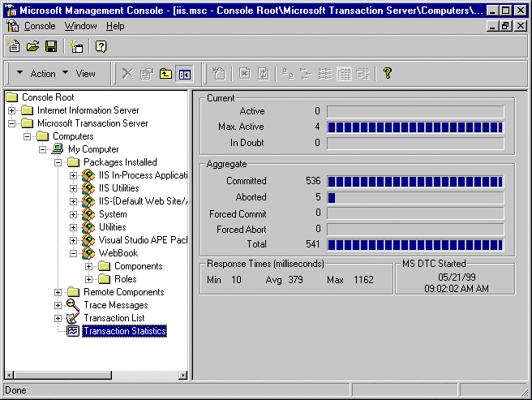Click the Up one level folder icon

(x=165, y=73)
